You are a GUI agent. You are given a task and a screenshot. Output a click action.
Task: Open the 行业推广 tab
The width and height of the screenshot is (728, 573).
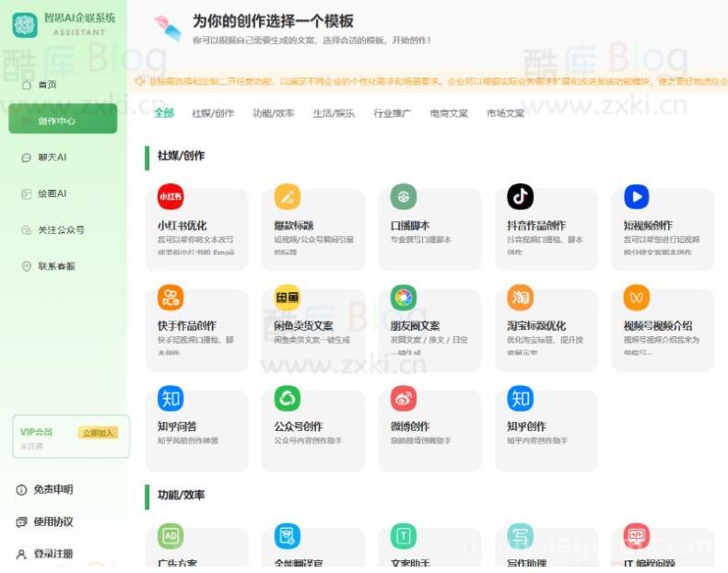[x=393, y=113]
